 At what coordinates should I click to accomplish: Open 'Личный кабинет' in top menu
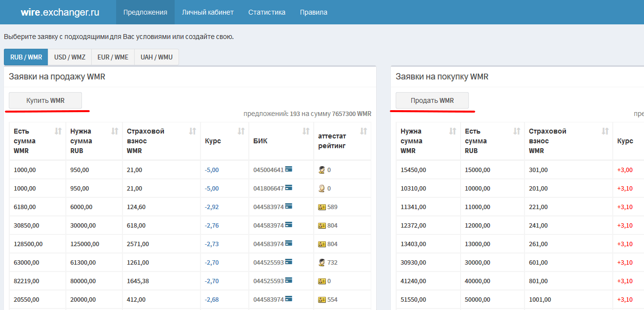coord(208,12)
